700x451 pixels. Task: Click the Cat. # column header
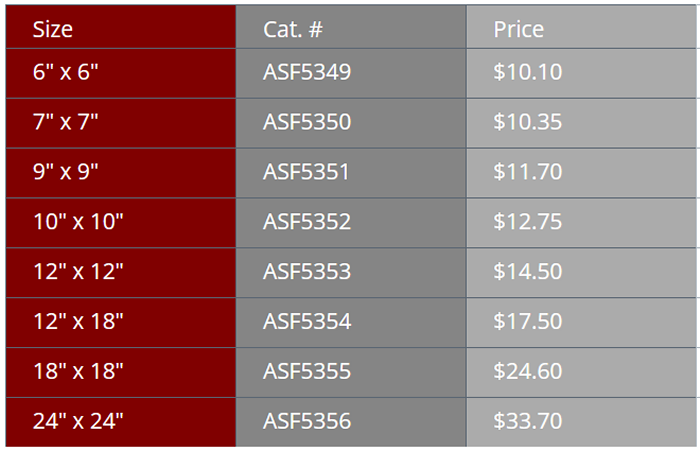(x=293, y=29)
